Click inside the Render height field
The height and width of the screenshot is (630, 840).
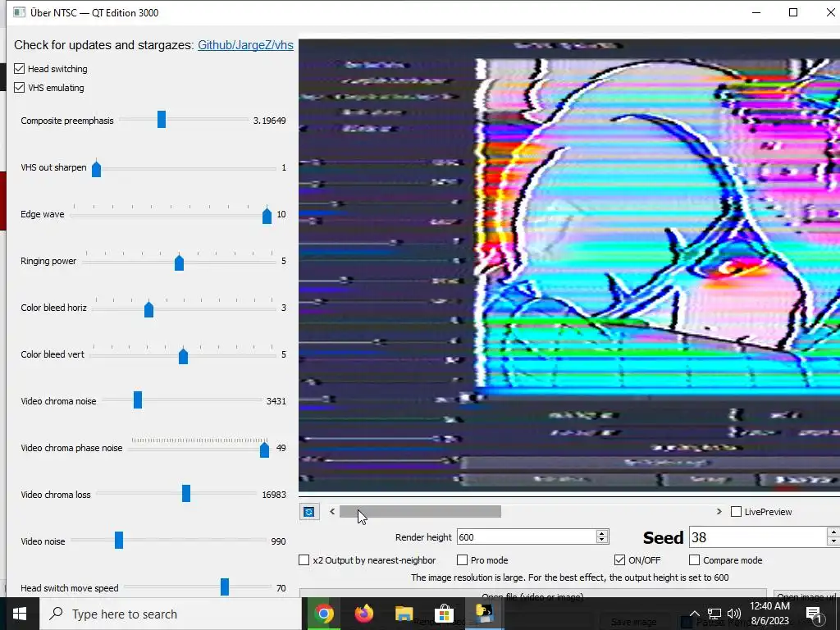[x=526, y=536]
